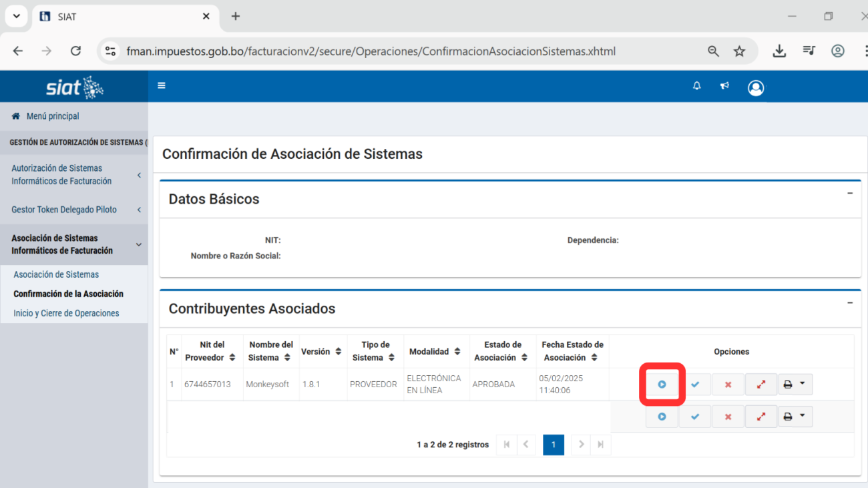Click the play icon in Monkeysoft row

pos(662,385)
